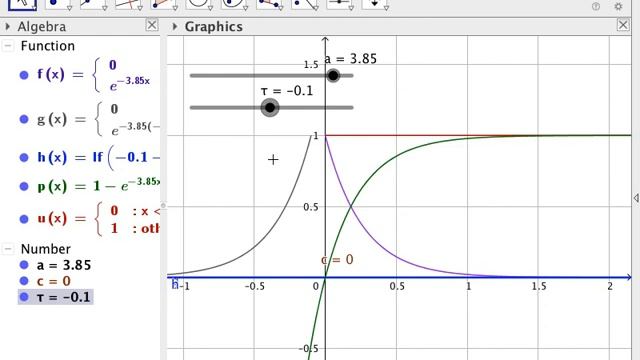640x360 pixels.
Task: Click 'τ = -0.1' slider label in Graphics
Action: pos(287,91)
